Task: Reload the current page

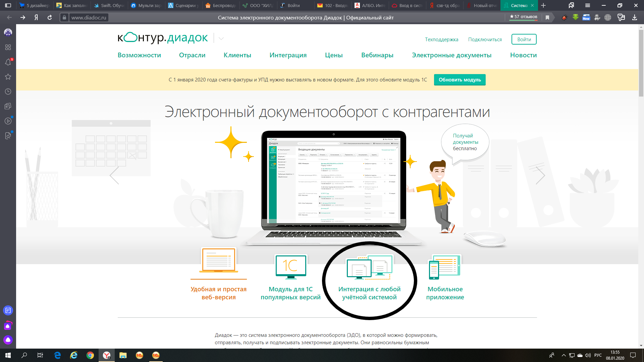Action: [50, 17]
